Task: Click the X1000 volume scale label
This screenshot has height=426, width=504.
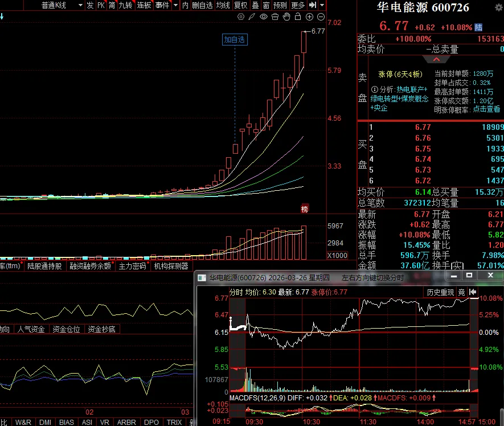Action: (337, 255)
